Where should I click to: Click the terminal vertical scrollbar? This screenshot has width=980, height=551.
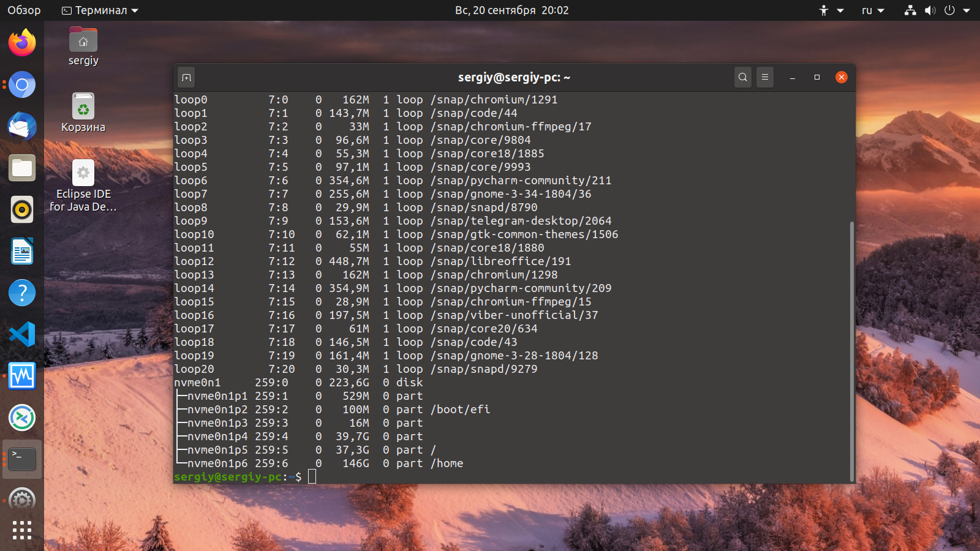[851, 351]
